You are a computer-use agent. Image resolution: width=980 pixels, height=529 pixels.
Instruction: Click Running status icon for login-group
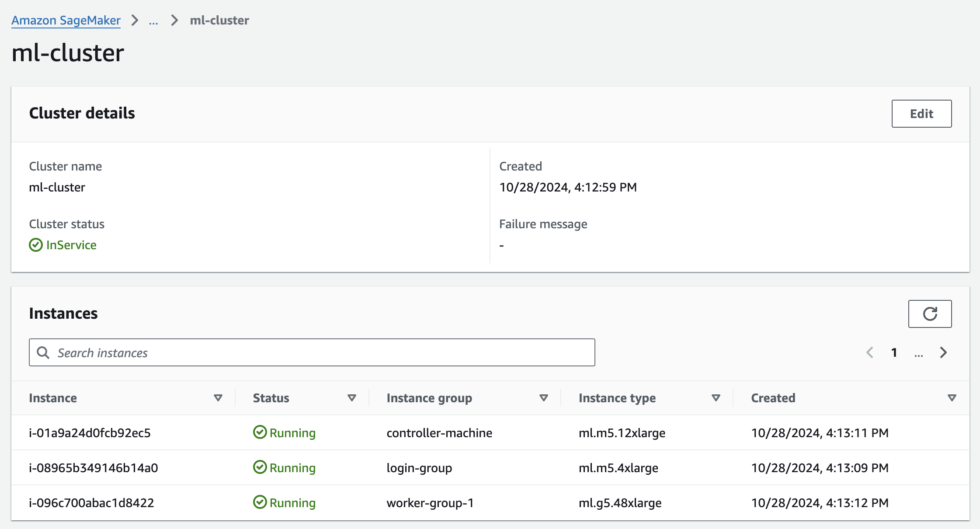click(x=260, y=467)
